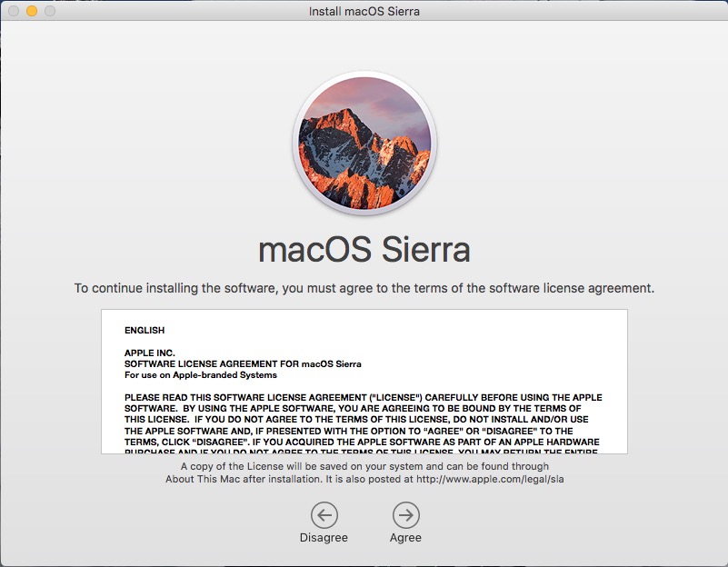The image size is (728, 567).
Task: Click inside the license agreement text box
Action: (364, 382)
